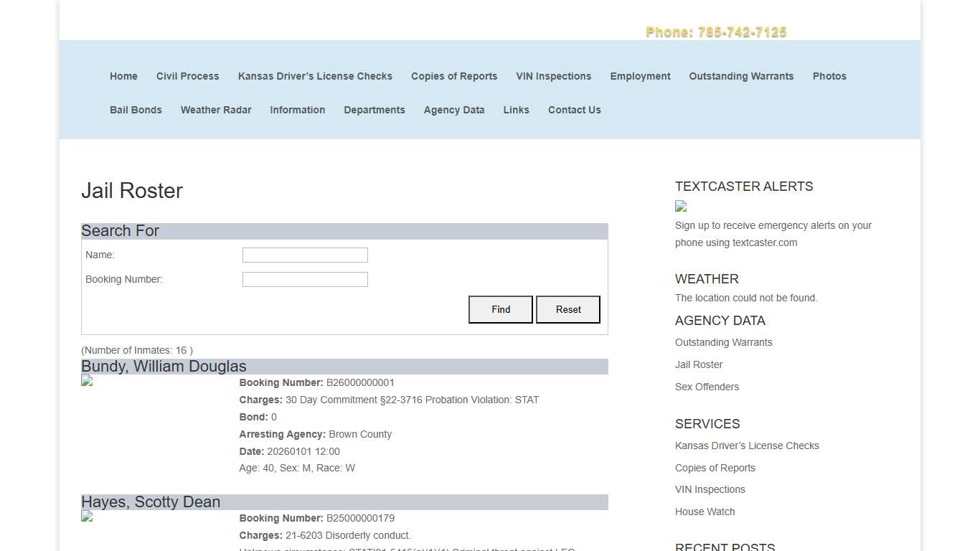Image resolution: width=980 pixels, height=551 pixels.
Task: Click Scotty Dean Hayes' mugshot thumbnail
Action: tap(87, 517)
